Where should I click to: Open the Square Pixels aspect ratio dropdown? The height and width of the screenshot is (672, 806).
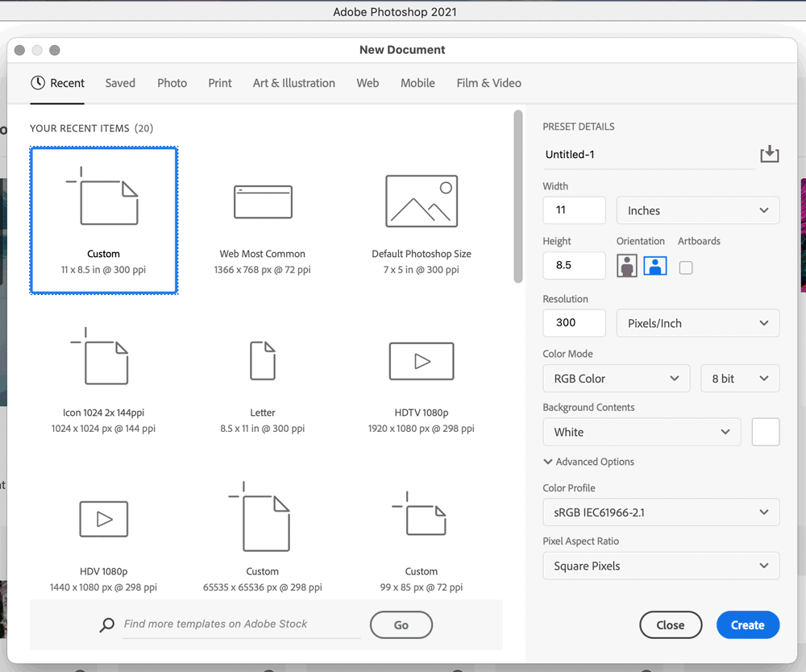(661, 566)
